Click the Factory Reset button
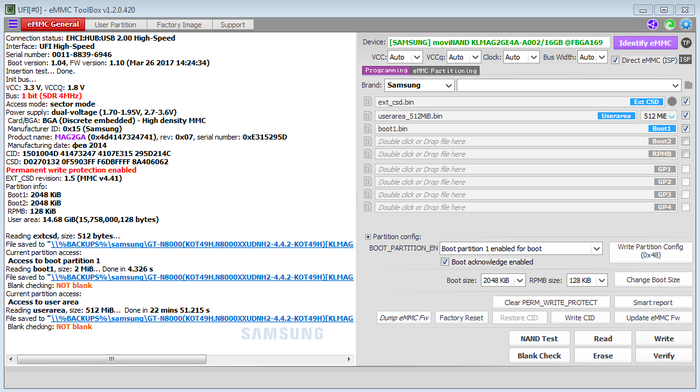This screenshot has height=392, width=700. pyautogui.click(x=461, y=318)
